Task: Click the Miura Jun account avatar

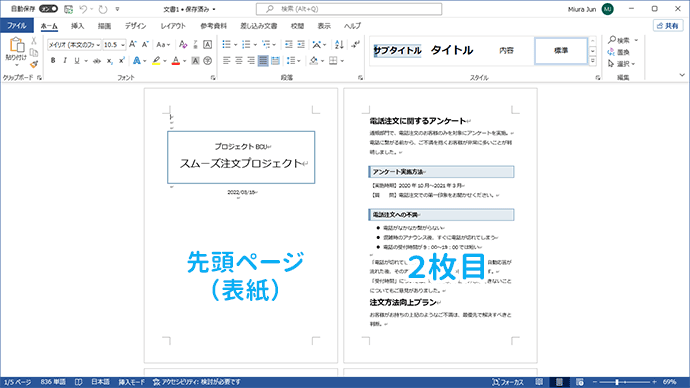Action: click(x=608, y=9)
